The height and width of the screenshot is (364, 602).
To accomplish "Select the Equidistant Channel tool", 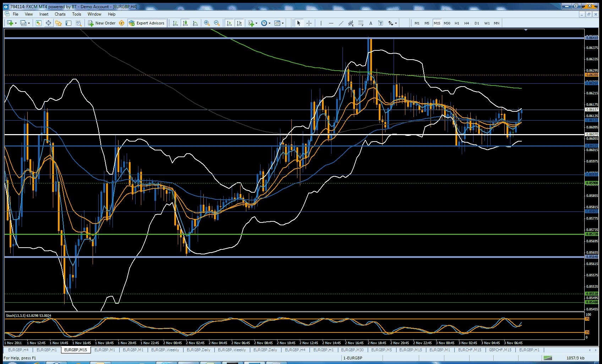I will click(351, 23).
